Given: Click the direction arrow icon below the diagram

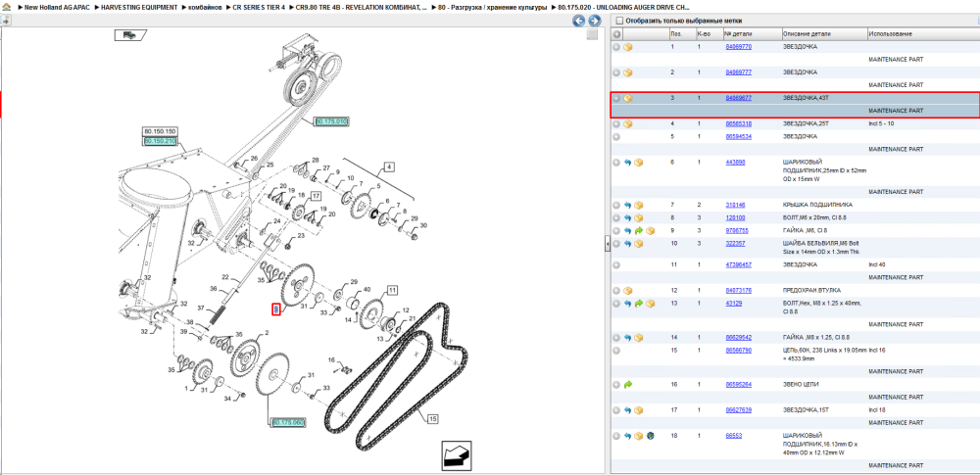Looking at the screenshot, I should pyautogui.click(x=457, y=455).
